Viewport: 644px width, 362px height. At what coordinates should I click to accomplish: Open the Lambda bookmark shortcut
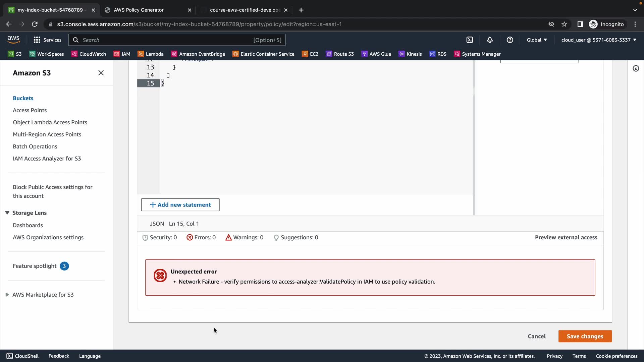pyautogui.click(x=151, y=54)
